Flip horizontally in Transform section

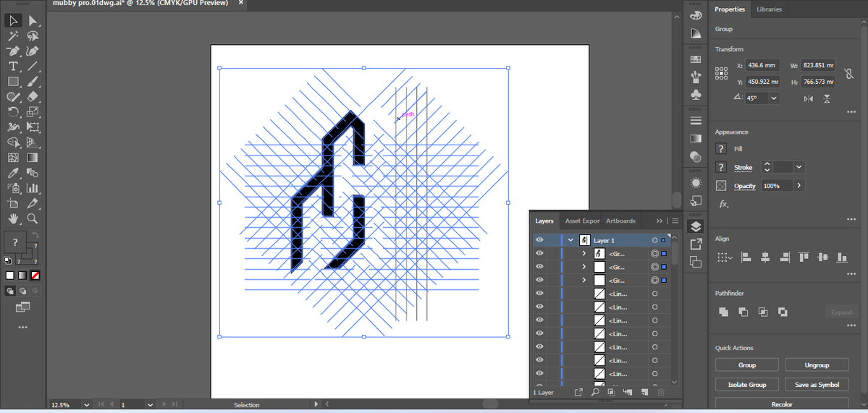click(809, 98)
